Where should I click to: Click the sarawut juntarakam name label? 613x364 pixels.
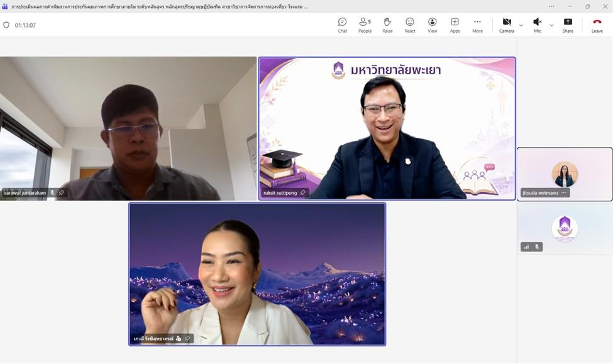[25, 193]
